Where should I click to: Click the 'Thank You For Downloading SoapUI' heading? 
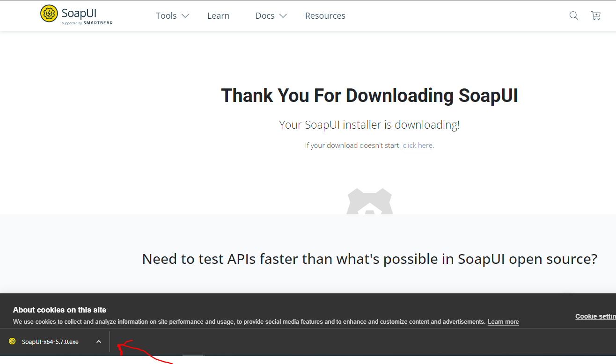369,95
